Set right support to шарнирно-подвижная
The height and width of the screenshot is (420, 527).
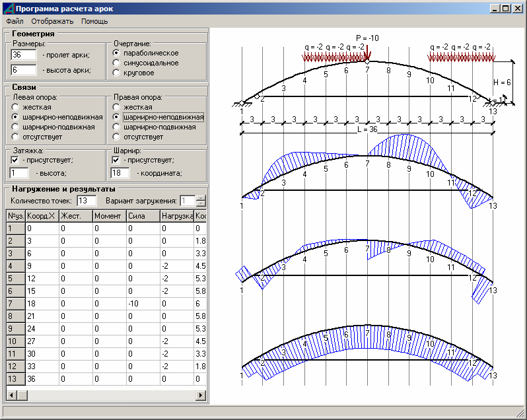116,127
